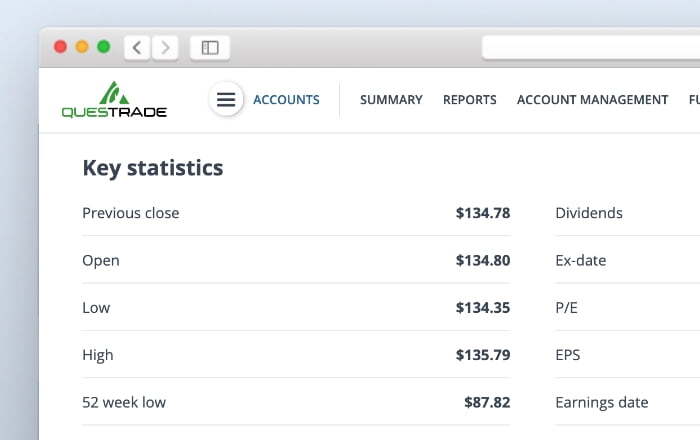Image resolution: width=700 pixels, height=440 pixels.
Task: Open the hamburger menu beside Accounts
Action: coord(226,100)
